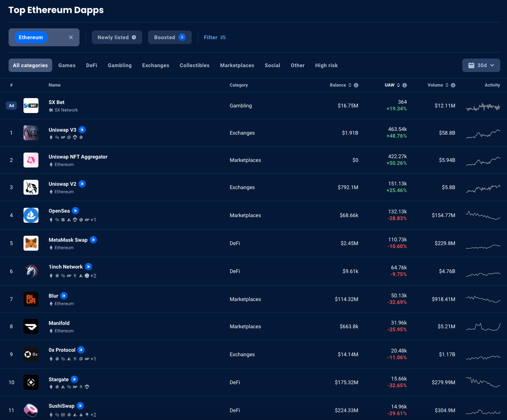
Task: Click the info icon next to UAW
Action: [x=404, y=85]
